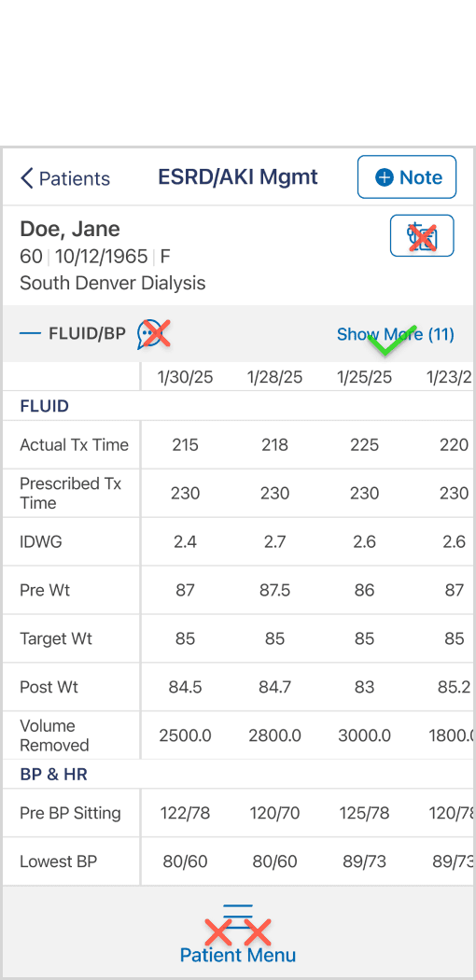Go back using the Patients chevron
The width and height of the screenshot is (476, 980).
pyautogui.click(x=27, y=178)
